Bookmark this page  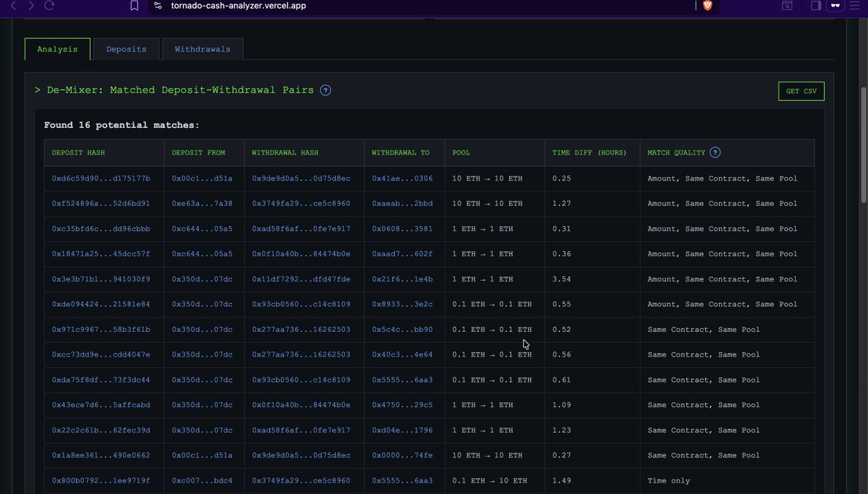(135, 5)
